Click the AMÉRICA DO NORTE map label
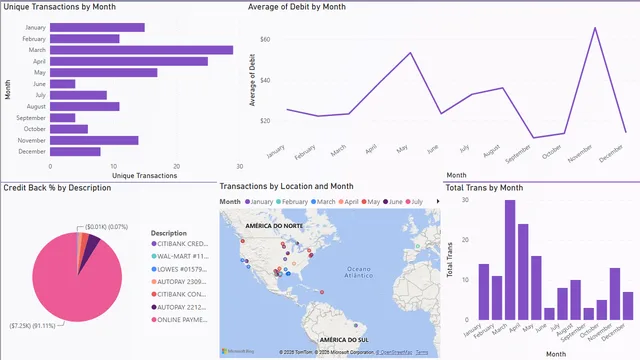 274,226
